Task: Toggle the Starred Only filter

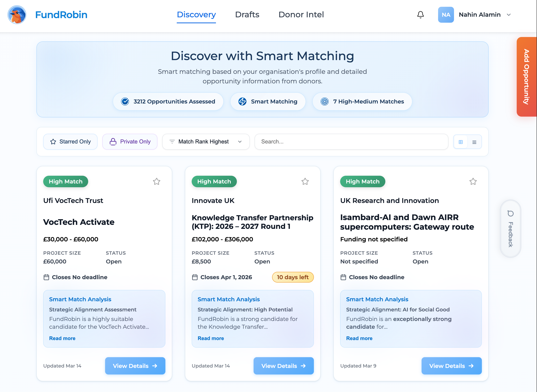Action: click(70, 142)
